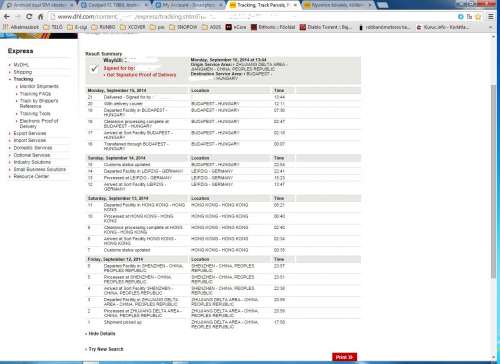Expand Industry Solutions in the sidebar
500x364 pixels.
coord(32,162)
